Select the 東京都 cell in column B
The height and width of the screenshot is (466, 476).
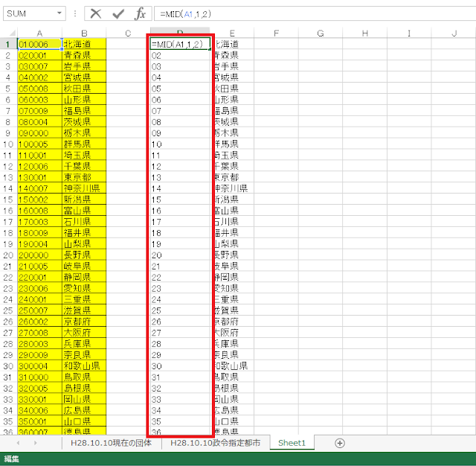83,177
